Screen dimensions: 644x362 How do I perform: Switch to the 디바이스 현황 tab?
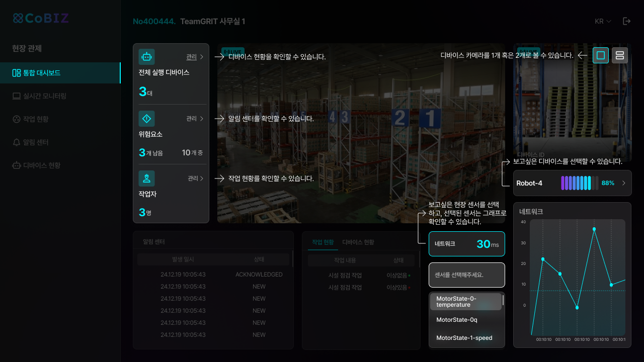point(358,242)
